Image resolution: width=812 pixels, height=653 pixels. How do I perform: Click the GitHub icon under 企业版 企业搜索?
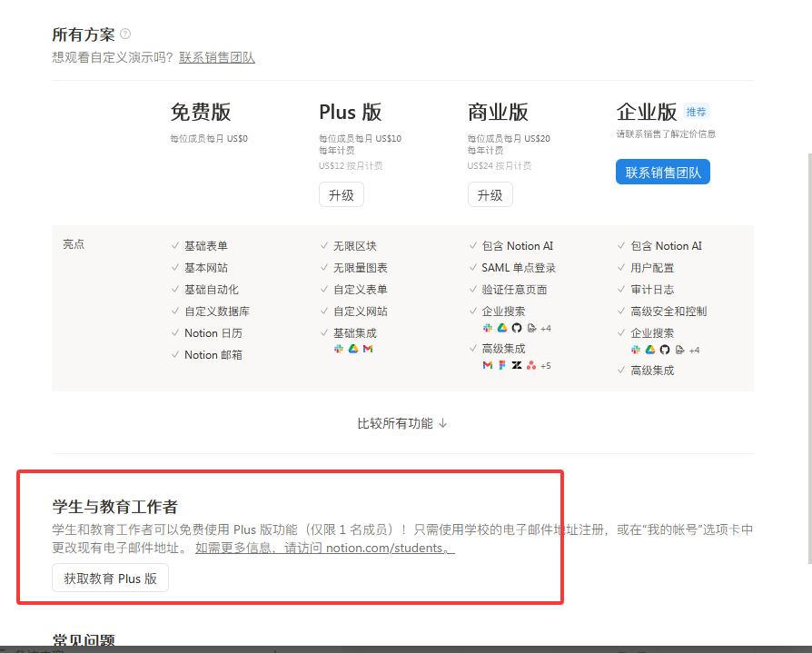(x=665, y=350)
